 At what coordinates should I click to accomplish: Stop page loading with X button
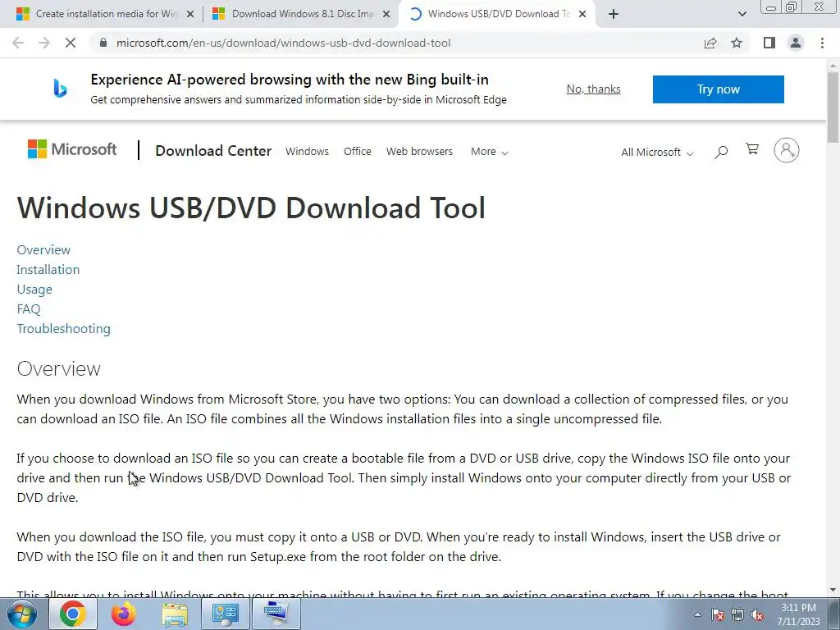[x=71, y=43]
